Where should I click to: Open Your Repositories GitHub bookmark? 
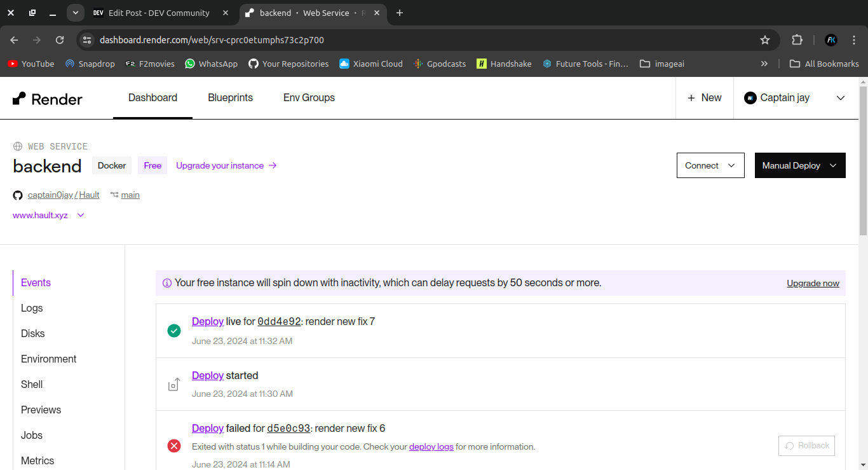click(288, 64)
